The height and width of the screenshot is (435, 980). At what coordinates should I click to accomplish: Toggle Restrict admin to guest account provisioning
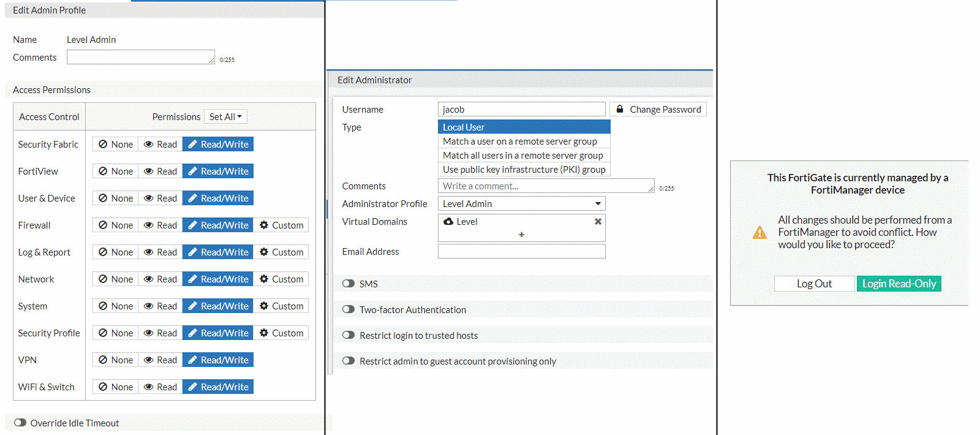tap(349, 361)
